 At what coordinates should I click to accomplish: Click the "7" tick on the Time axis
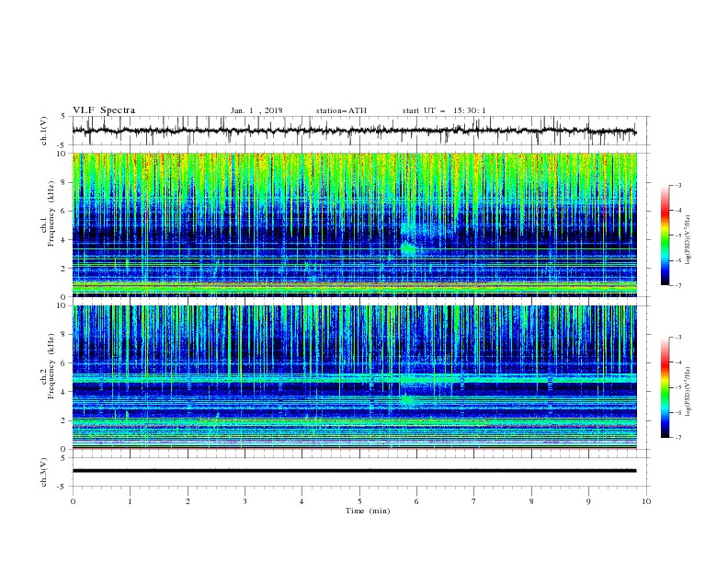point(474,501)
